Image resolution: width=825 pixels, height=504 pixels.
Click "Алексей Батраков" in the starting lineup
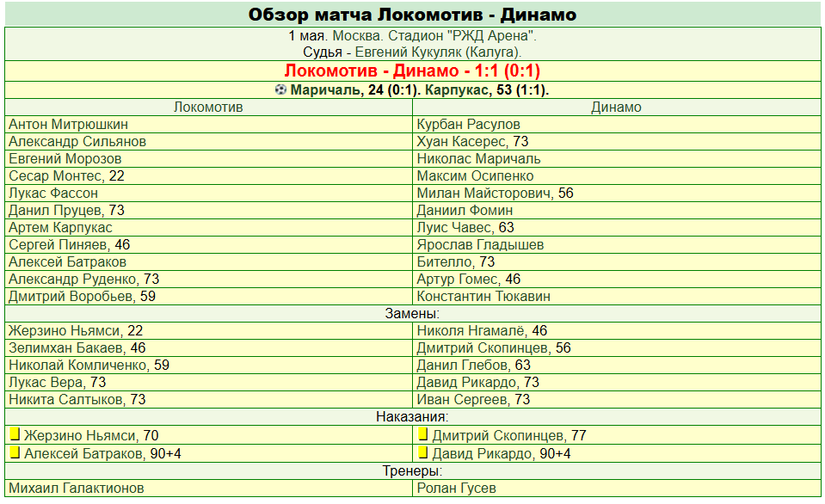[67, 262]
